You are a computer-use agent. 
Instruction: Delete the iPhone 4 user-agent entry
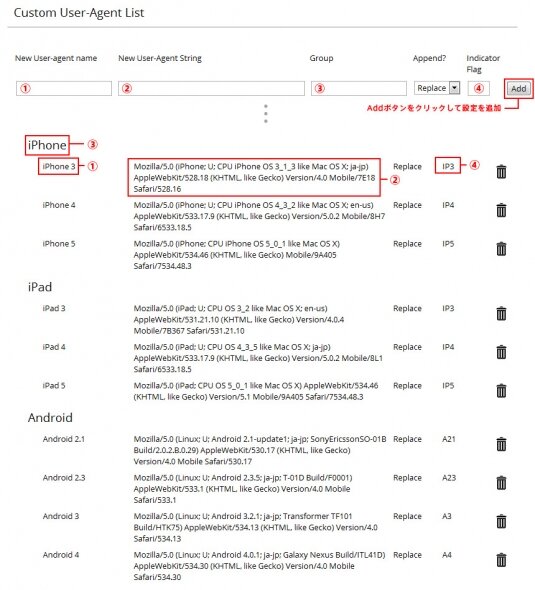pyautogui.click(x=501, y=210)
